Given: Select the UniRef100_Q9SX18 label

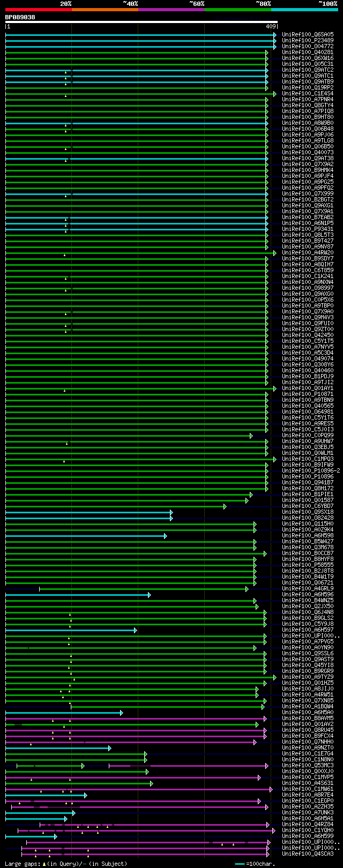Looking at the screenshot, I should point(308,512).
